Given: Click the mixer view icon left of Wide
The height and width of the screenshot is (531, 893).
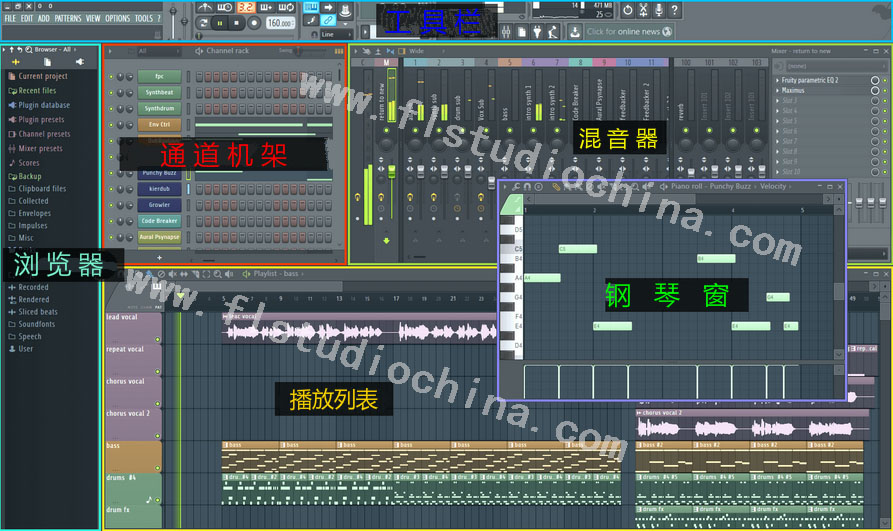Looking at the screenshot, I should click(402, 51).
